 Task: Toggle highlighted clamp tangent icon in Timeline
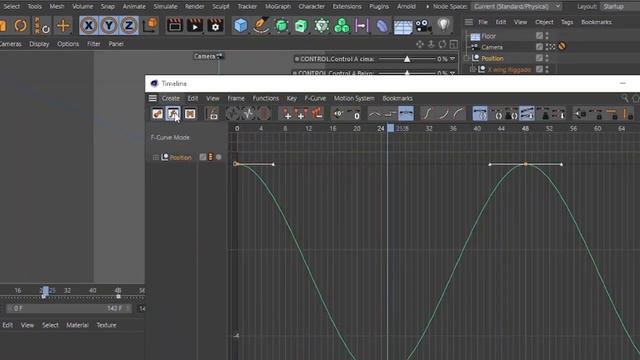(x=527, y=114)
